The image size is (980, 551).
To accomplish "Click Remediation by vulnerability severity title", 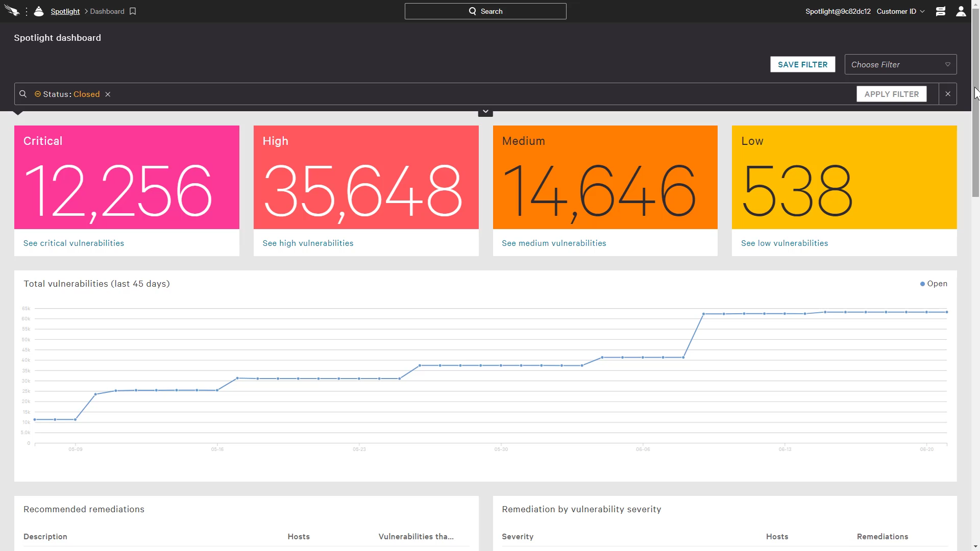I will tap(581, 509).
